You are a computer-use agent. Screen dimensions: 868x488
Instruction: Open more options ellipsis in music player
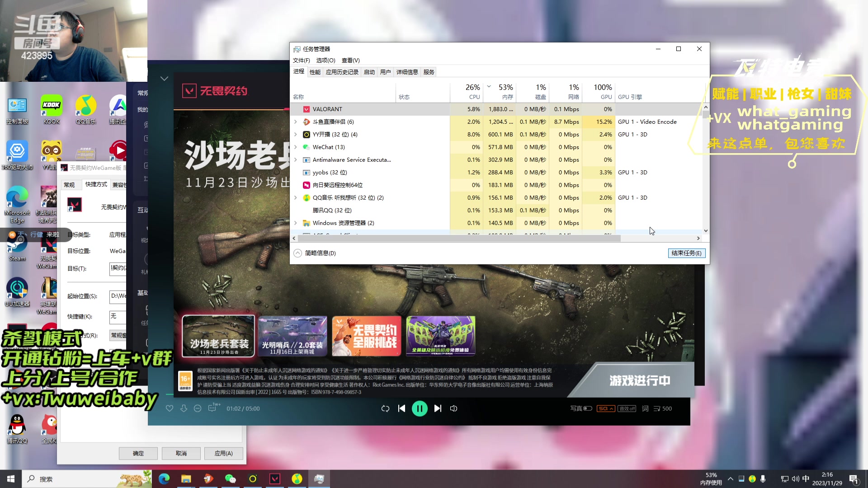pyautogui.click(x=198, y=408)
